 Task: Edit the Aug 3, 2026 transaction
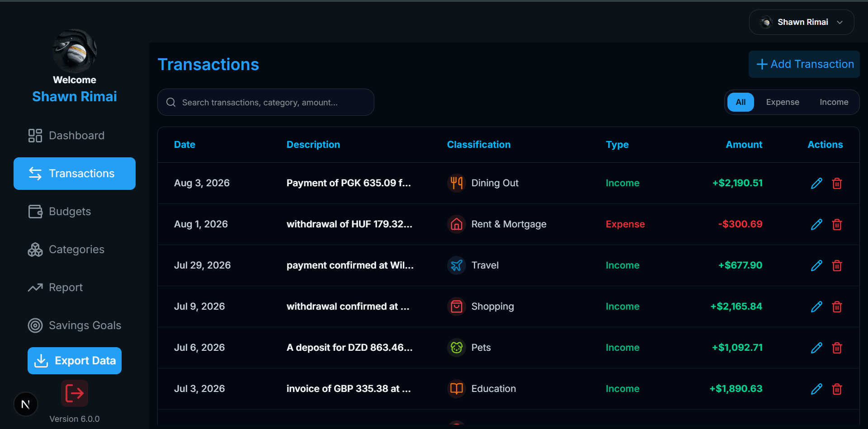[x=816, y=183]
